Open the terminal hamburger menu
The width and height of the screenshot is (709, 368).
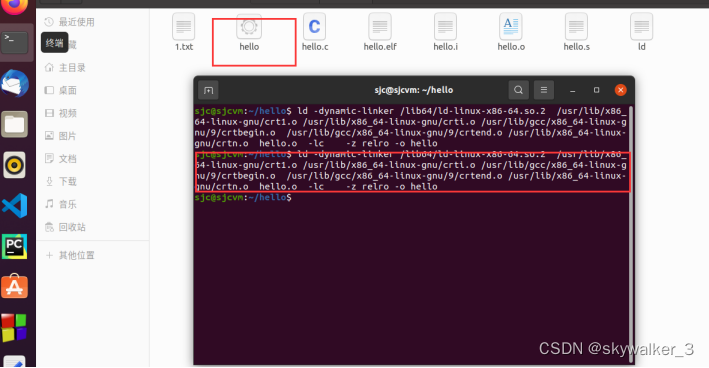click(x=544, y=90)
